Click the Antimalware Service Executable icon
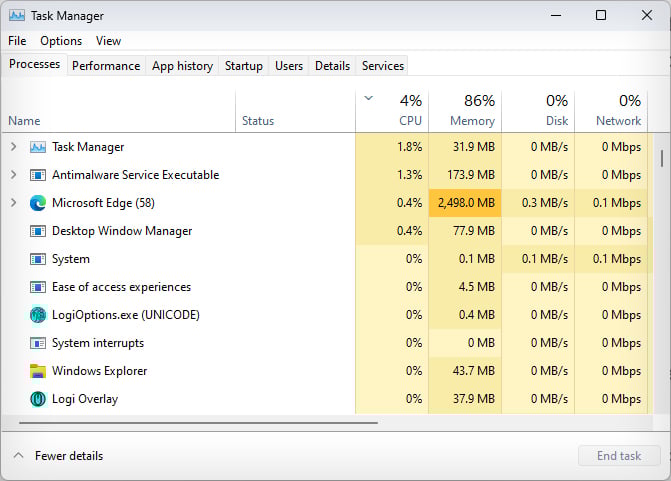 point(38,175)
